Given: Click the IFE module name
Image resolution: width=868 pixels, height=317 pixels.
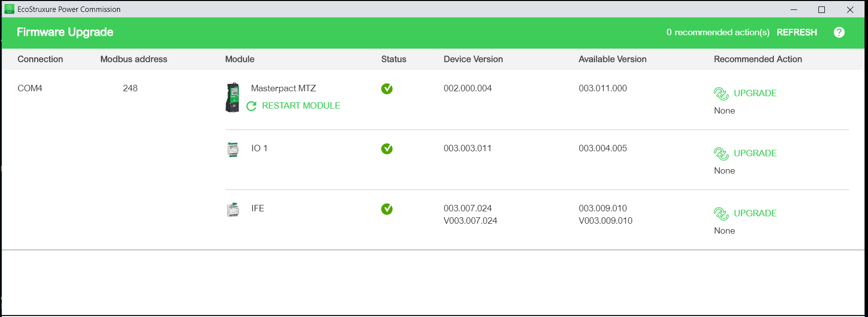Looking at the screenshot, I should 258,208.
